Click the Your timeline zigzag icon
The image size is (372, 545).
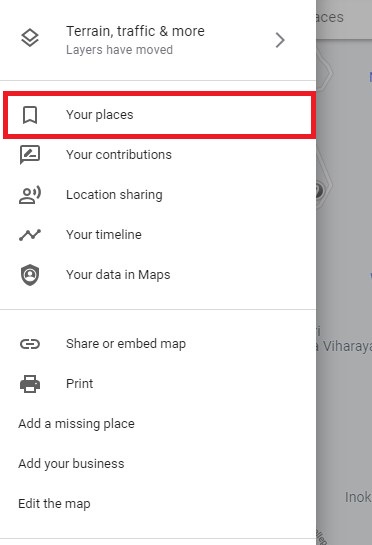[x=30, y=235]
